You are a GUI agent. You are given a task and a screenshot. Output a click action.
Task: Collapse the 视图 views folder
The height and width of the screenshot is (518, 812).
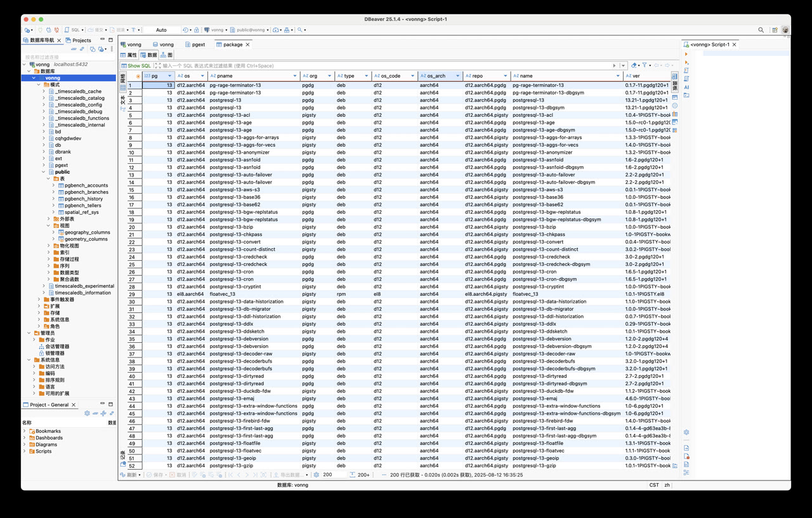49,225
